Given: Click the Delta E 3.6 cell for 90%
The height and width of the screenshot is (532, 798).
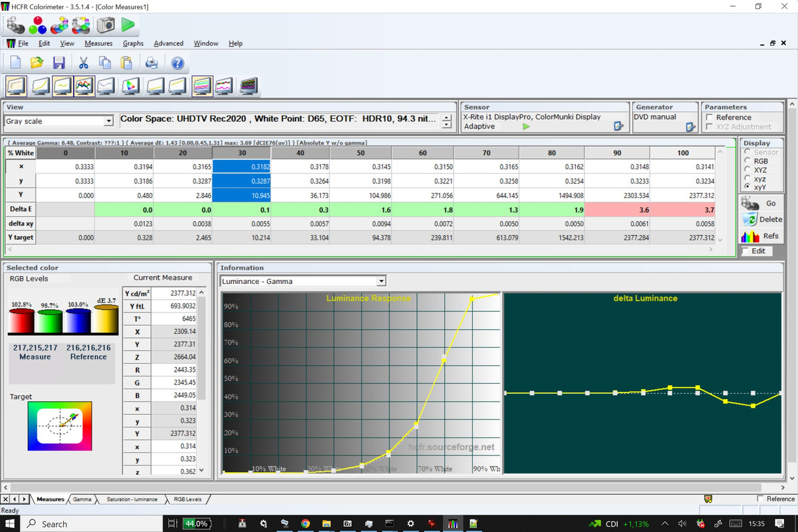Looking at the screenshot, I should (x=618, y=209).
